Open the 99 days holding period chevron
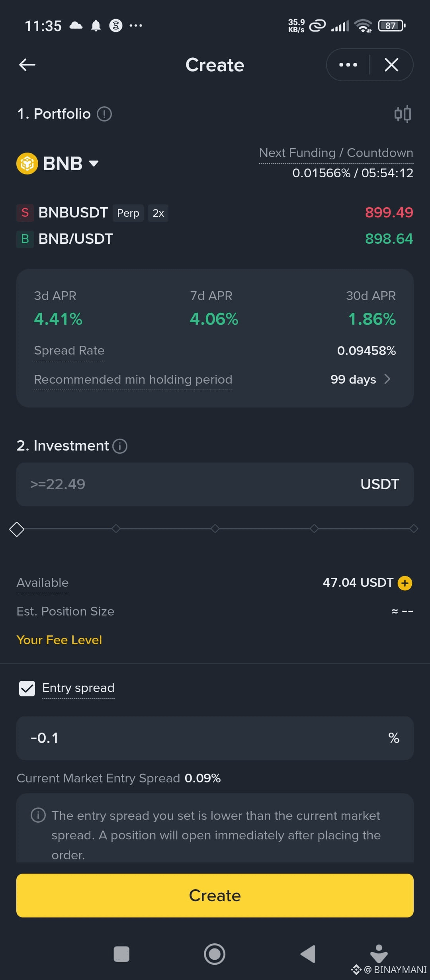 point(387,379)
